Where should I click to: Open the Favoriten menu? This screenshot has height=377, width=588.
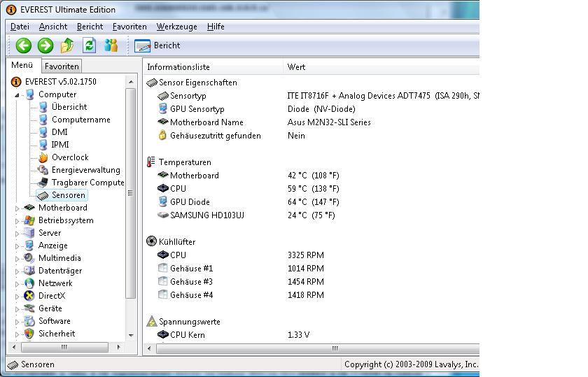129,27
